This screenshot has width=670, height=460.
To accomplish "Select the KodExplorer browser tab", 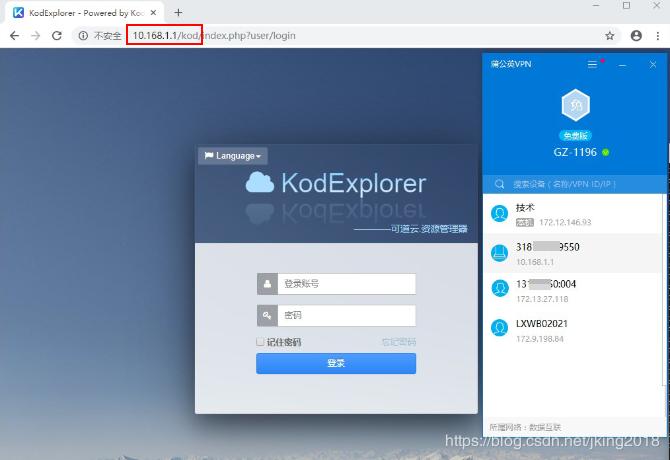I will [85, 13].
